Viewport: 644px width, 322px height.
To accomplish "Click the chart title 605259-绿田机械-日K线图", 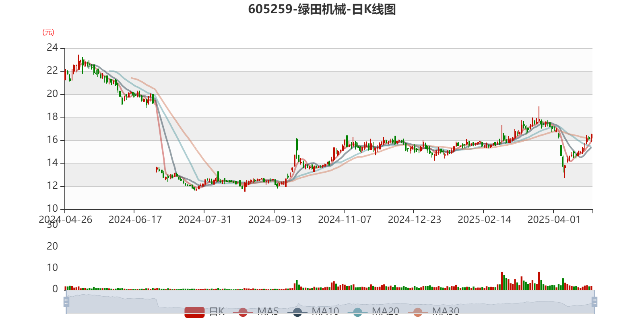I will point(322,9).
